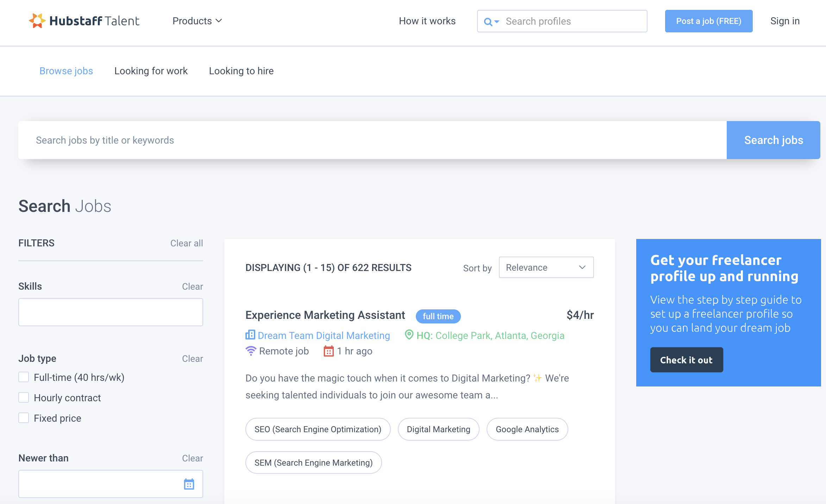
Task: Open search-type dropdown arrow beside magnifier
Action: click(497, 22)
